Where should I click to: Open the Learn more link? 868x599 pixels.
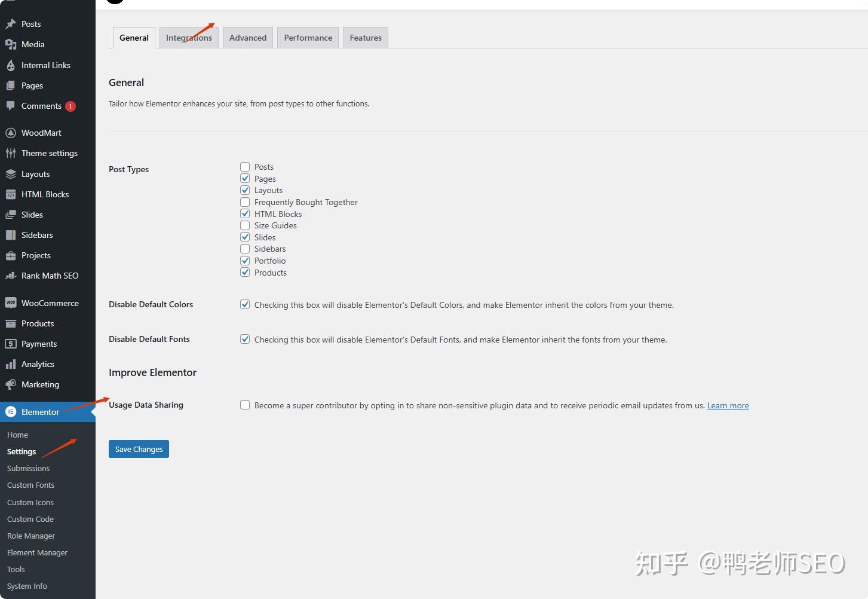728,405
